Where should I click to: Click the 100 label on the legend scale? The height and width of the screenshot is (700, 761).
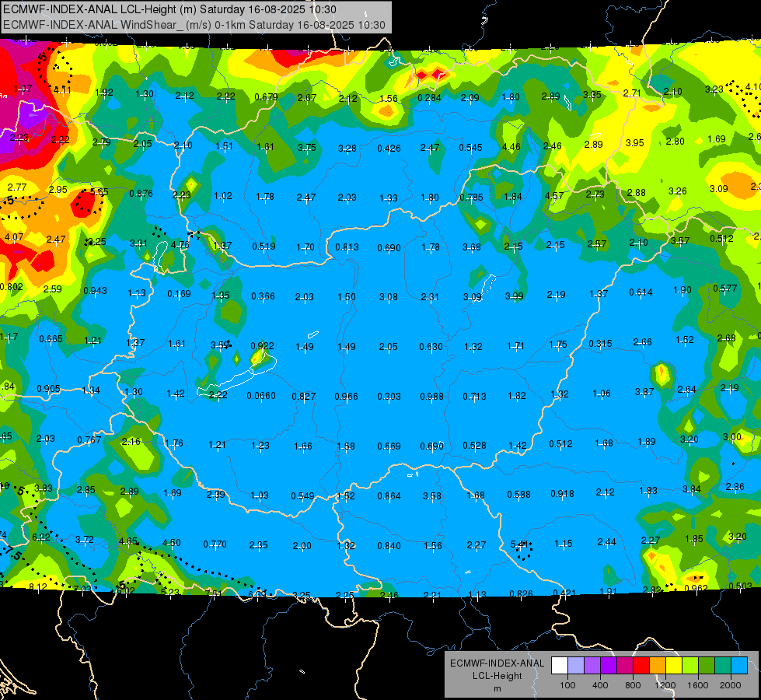pos(567,685)
